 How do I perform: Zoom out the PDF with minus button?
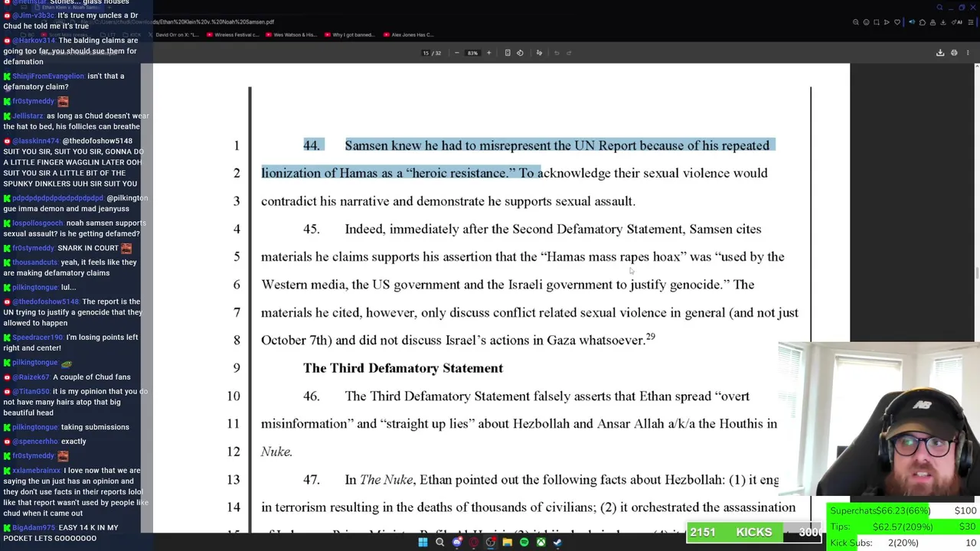click(x=457, y=53)
